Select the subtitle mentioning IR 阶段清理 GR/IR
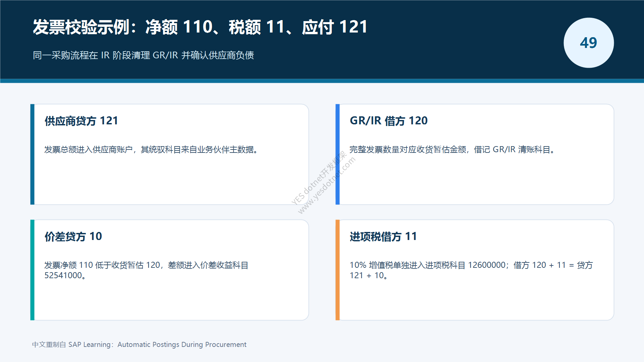The image size is (644, 362). click(143, 55)
